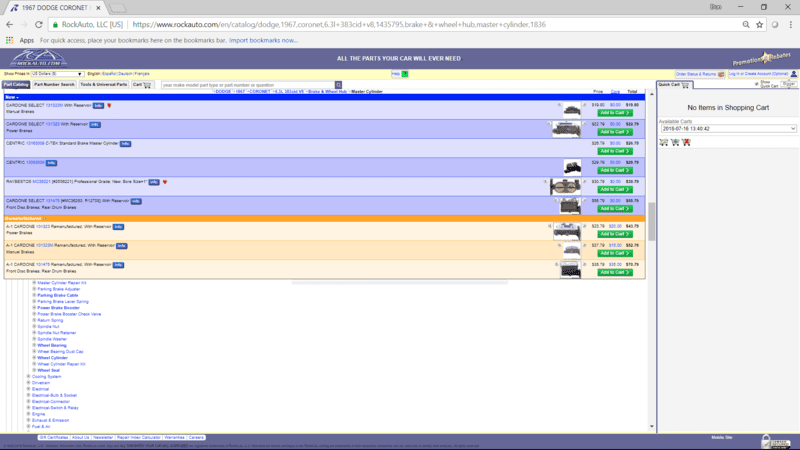Click the first cart icon under Available Carts

click(664, 142)
